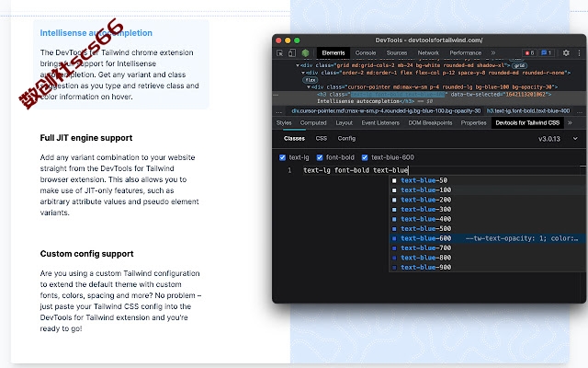Click the breadcrumb ellipsis button

(x=278, y=111)
